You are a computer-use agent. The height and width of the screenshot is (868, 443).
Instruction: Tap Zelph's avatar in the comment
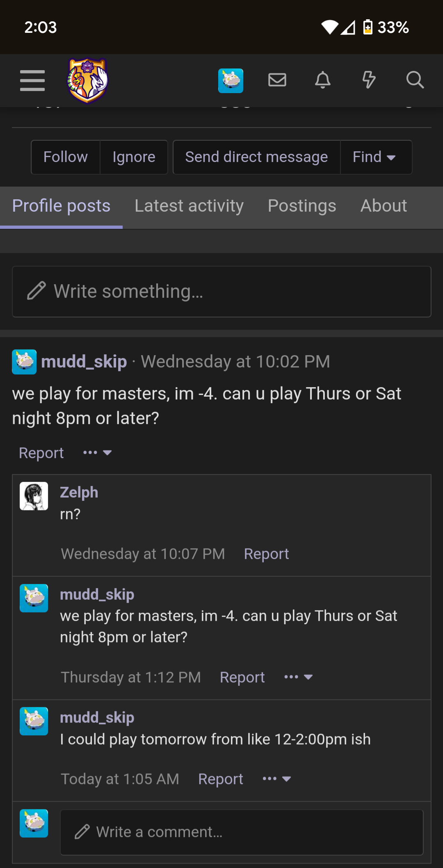click(34, 496)
